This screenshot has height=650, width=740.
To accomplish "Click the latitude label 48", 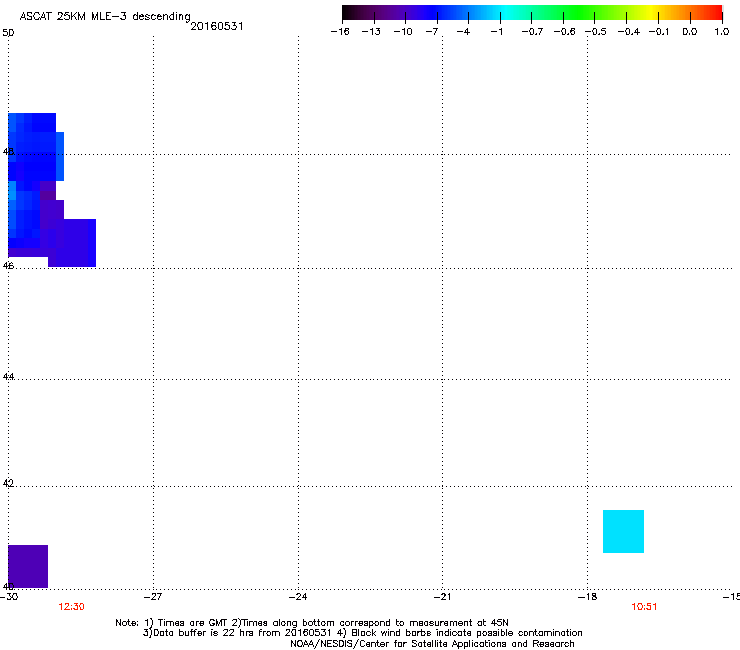I will coord(8,152).
